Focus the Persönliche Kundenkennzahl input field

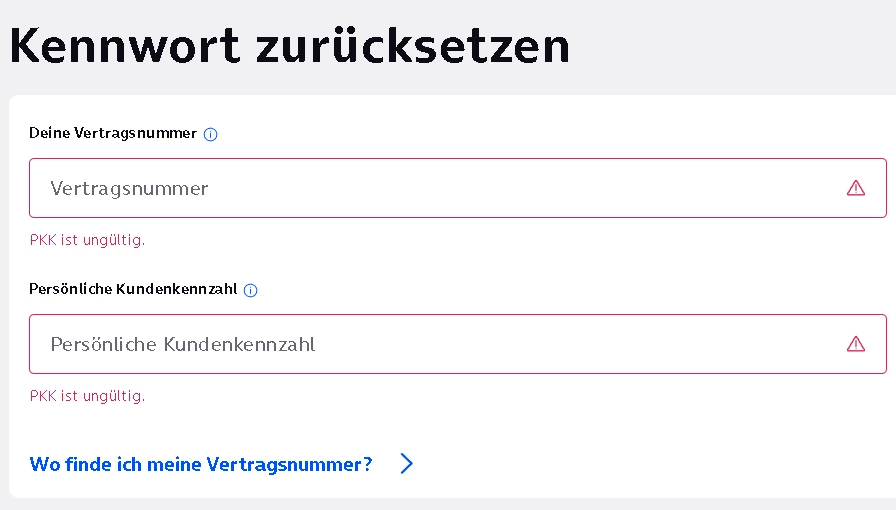coord(458,344)
